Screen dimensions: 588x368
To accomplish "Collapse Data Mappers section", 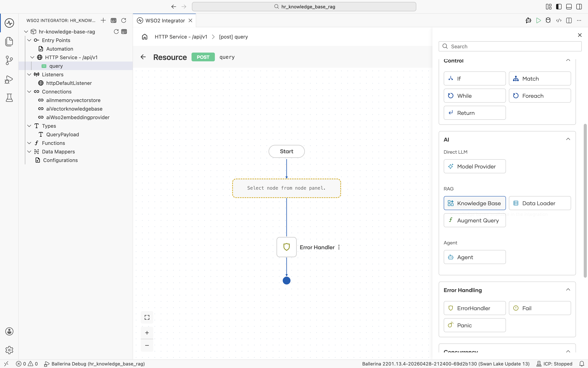I will pos(29,152).
